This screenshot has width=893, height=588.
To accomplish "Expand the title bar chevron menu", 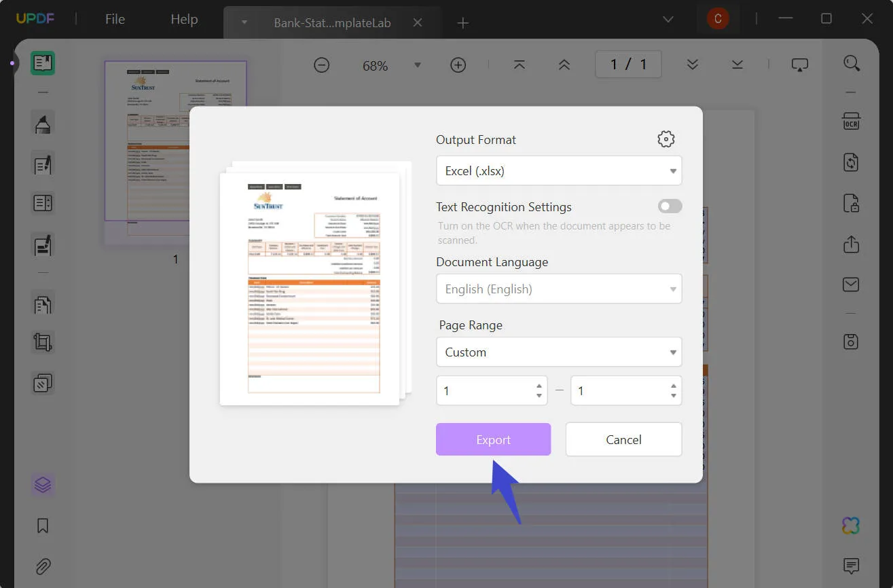I will coord(668,19).
